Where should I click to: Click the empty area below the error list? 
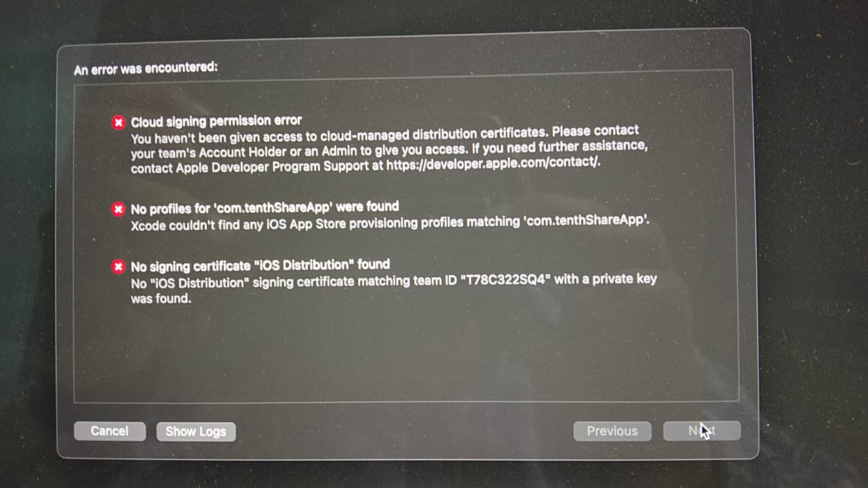406,352
